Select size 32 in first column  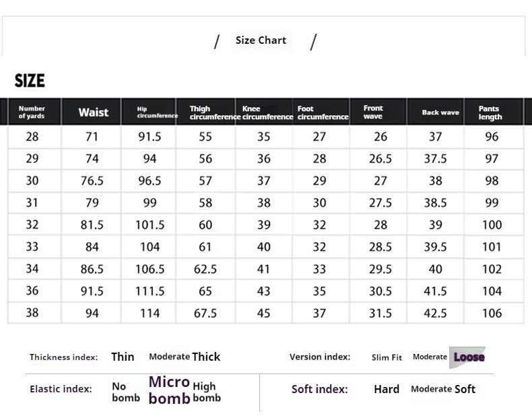tap(32, 224)
